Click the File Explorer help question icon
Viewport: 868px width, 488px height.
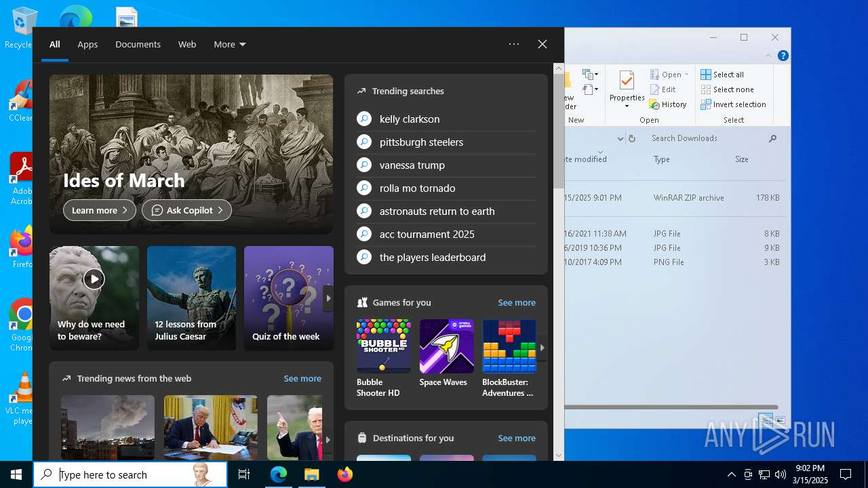tap(783, 56)
